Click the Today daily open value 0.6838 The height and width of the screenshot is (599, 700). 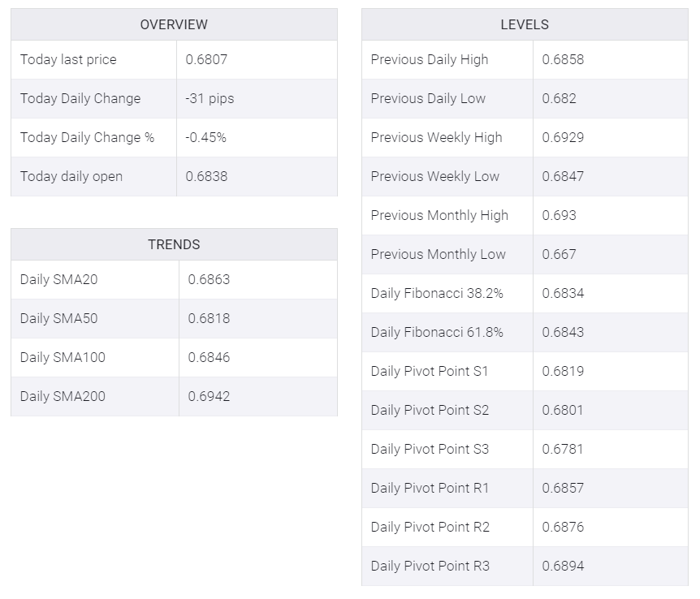coord(206,176)
